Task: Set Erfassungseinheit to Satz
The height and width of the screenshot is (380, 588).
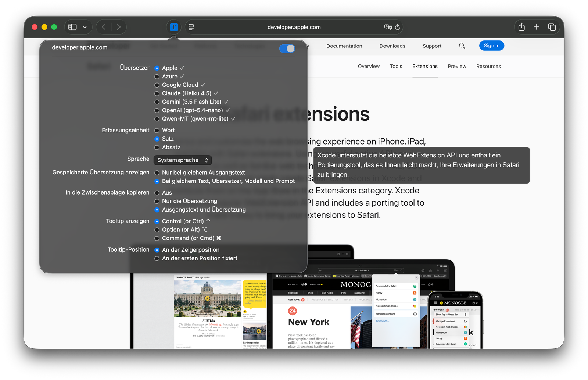Action: click(x=157, y=139)
